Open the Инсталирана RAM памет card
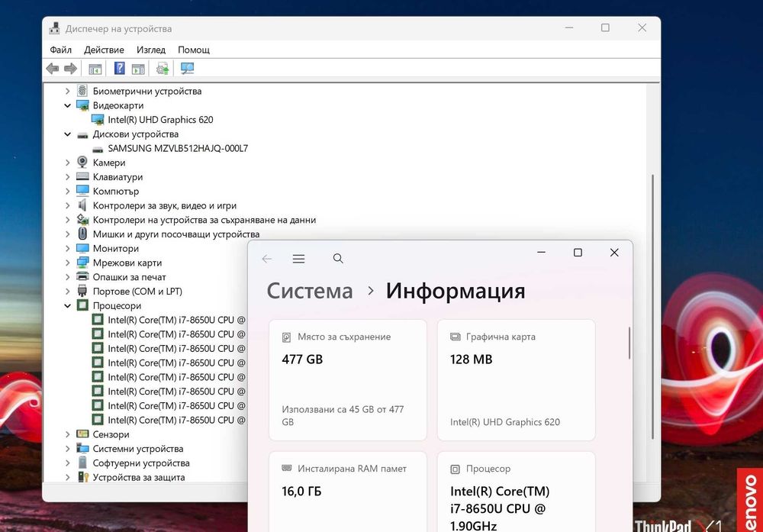Image resolution: width=763 pixels, height=532 pixels. click(348, 492)
